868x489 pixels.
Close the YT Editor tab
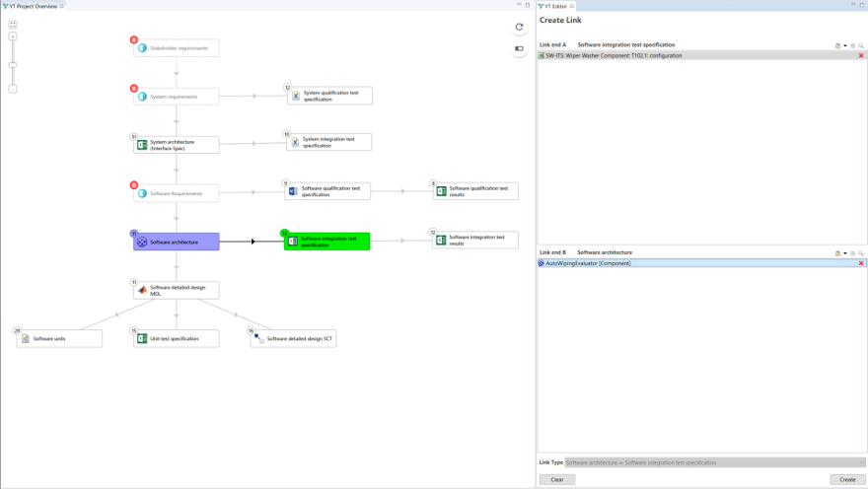click(572, 6)
